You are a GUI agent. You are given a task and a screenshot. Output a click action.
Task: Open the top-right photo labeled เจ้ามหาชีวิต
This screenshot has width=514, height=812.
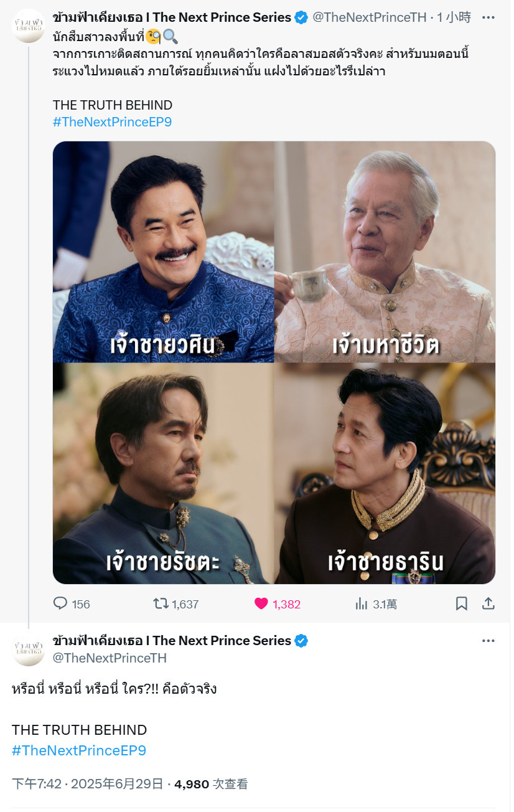(385, 252)
